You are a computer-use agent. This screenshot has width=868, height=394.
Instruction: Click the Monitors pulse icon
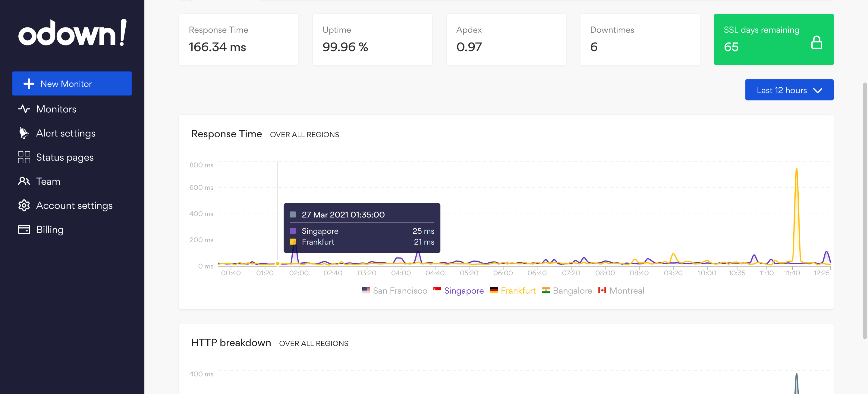(24, 109)
